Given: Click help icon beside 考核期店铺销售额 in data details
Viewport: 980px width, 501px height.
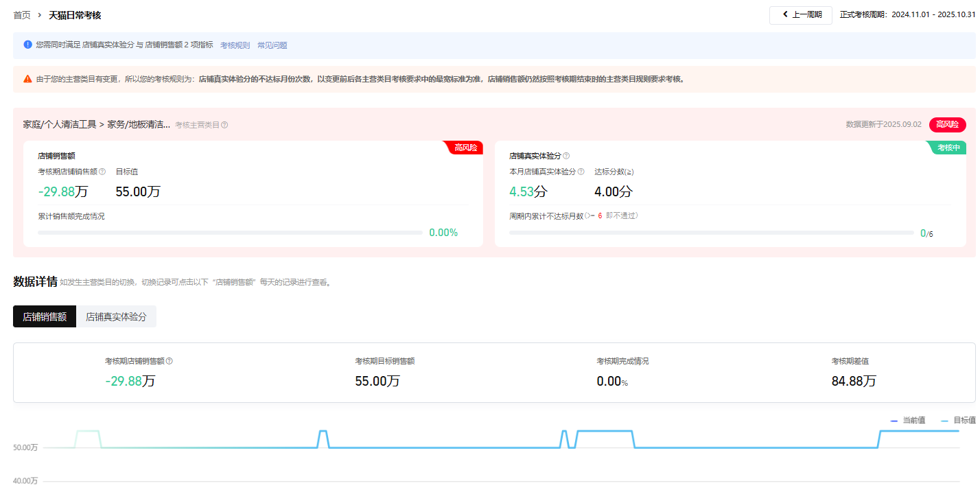Looking at the screenshot, I should pyautogui.click(x=170, y=361).
